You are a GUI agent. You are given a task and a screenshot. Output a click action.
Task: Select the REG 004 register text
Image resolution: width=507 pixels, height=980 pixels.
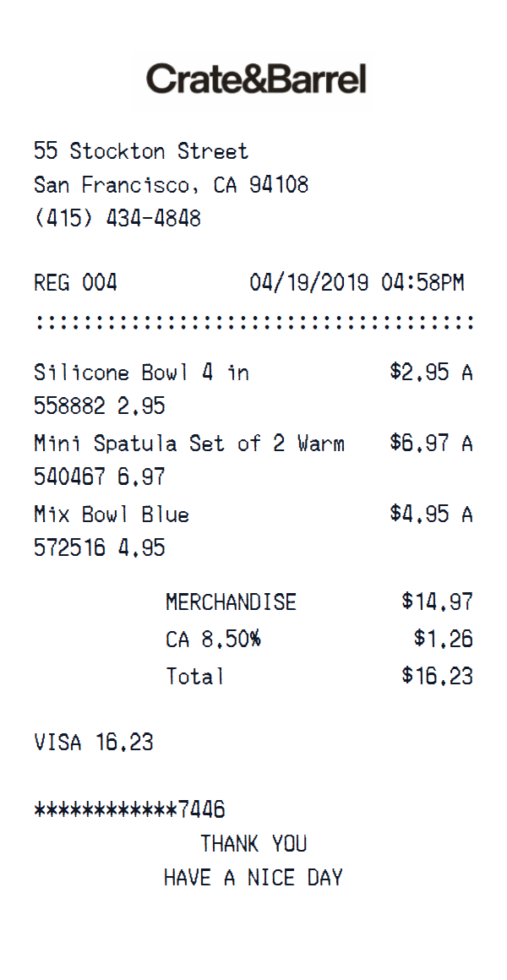(x=75, y=283)
